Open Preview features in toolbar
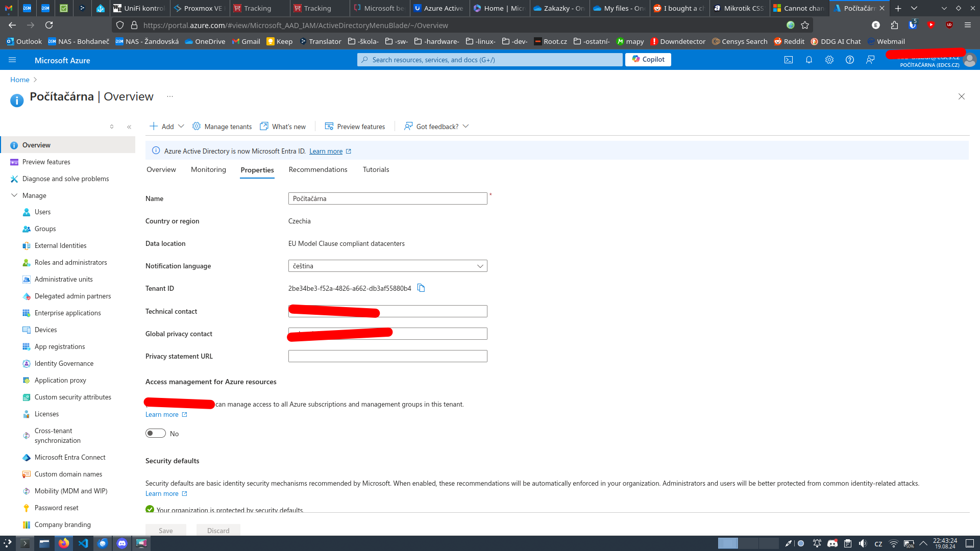980x551 pixels. 355,127
